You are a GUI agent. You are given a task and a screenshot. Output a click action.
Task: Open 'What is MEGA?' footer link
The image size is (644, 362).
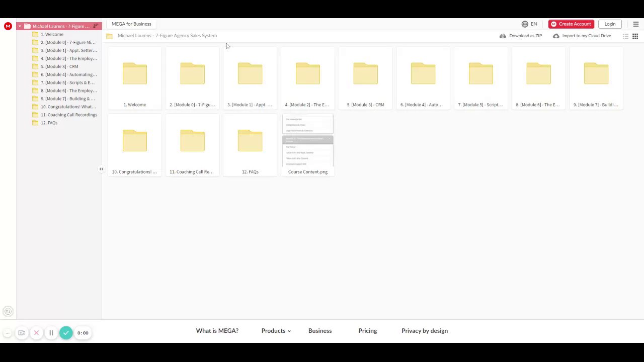[x=217, y=331]
